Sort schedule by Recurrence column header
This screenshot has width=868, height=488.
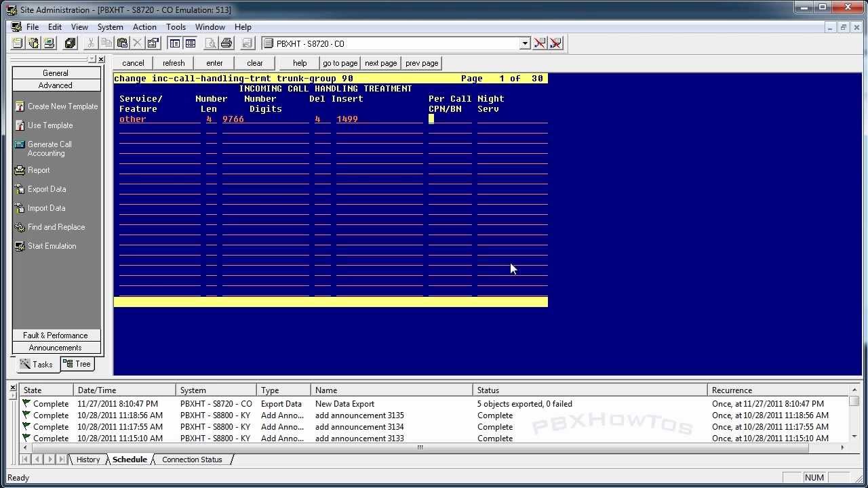(778, 390)
